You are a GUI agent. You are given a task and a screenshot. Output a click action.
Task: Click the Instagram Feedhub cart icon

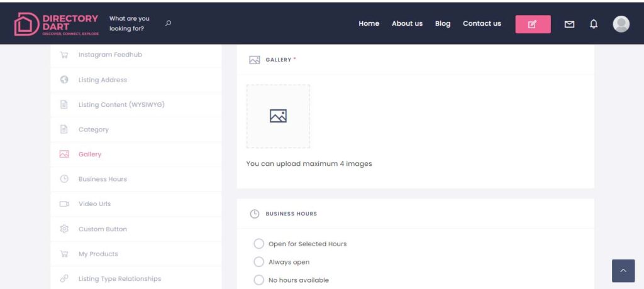tap(64, 55)
